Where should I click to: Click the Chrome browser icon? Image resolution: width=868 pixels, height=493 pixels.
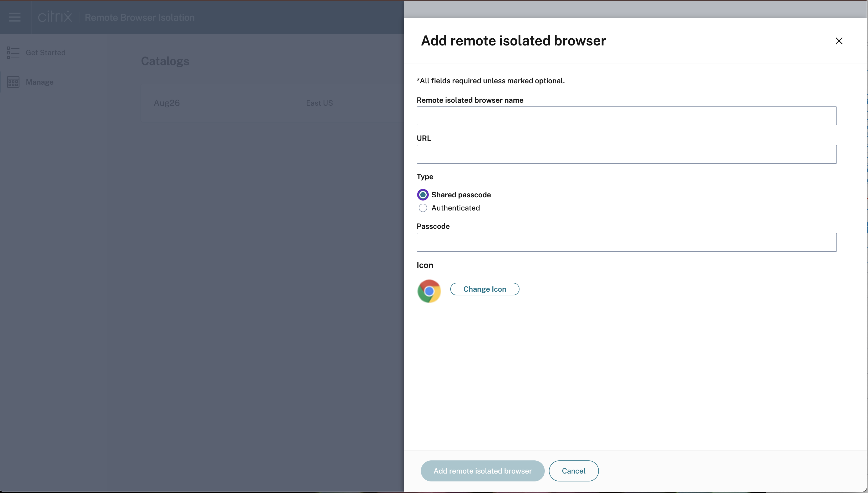click(x=429, y=291)
